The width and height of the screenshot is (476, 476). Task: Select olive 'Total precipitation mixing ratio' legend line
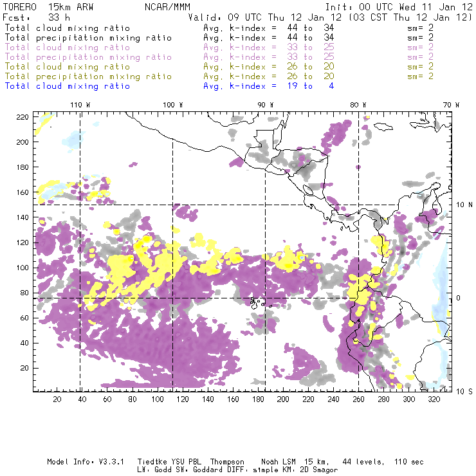click(88, 76)
